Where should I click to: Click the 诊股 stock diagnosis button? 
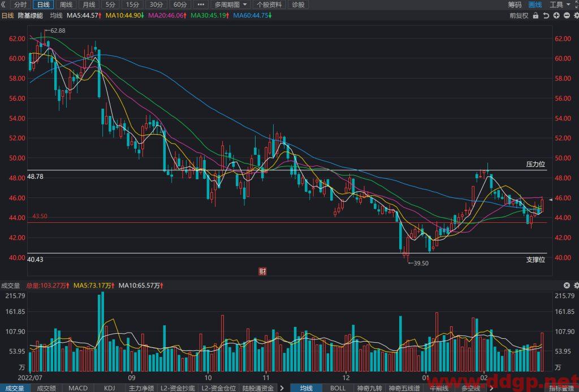point(298,5)
